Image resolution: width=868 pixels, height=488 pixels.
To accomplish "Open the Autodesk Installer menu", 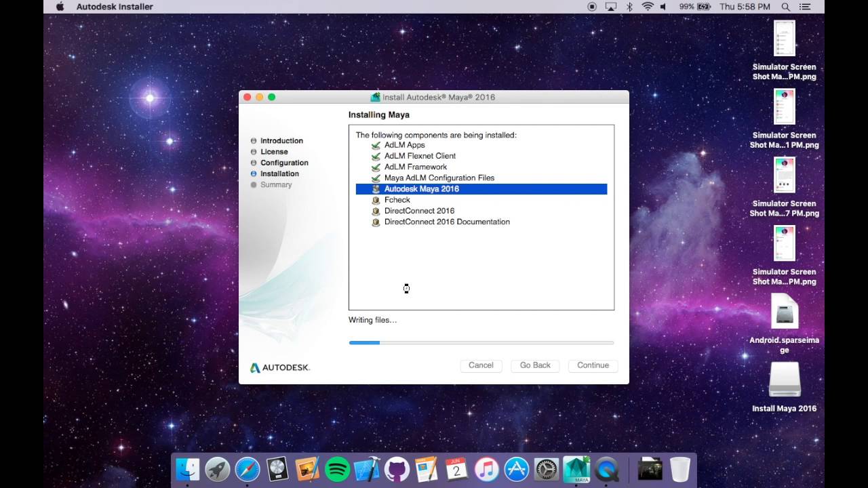I will pos(115,7).
